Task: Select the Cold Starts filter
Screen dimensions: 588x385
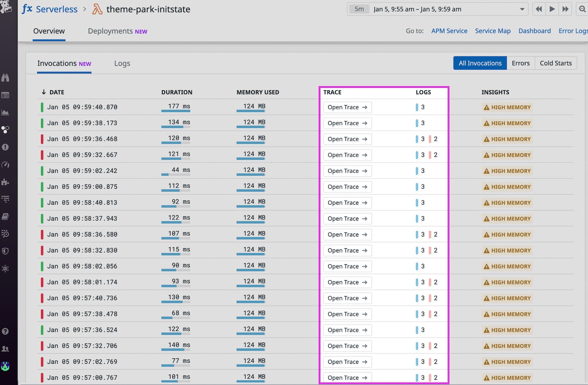Action: (x=555, y=63)
